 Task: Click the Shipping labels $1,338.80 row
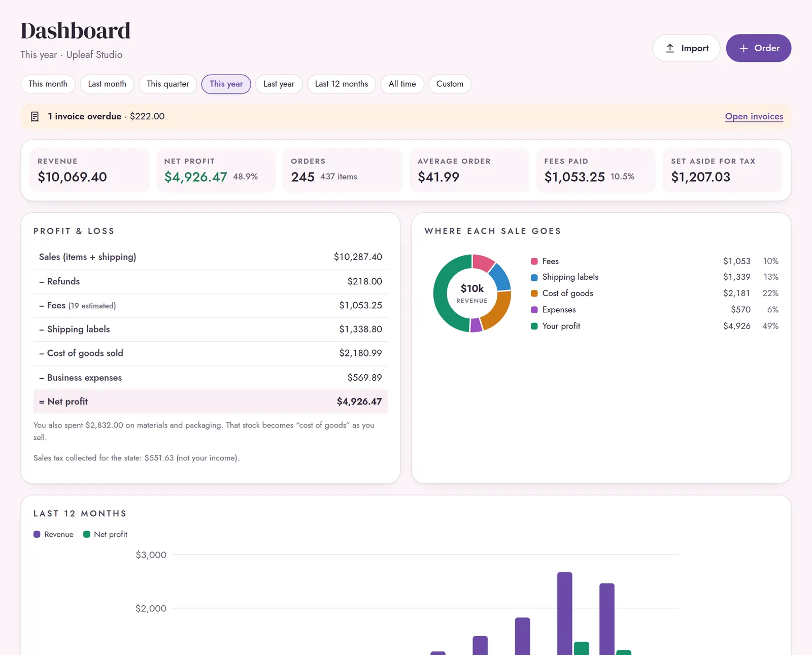[211, 330]
